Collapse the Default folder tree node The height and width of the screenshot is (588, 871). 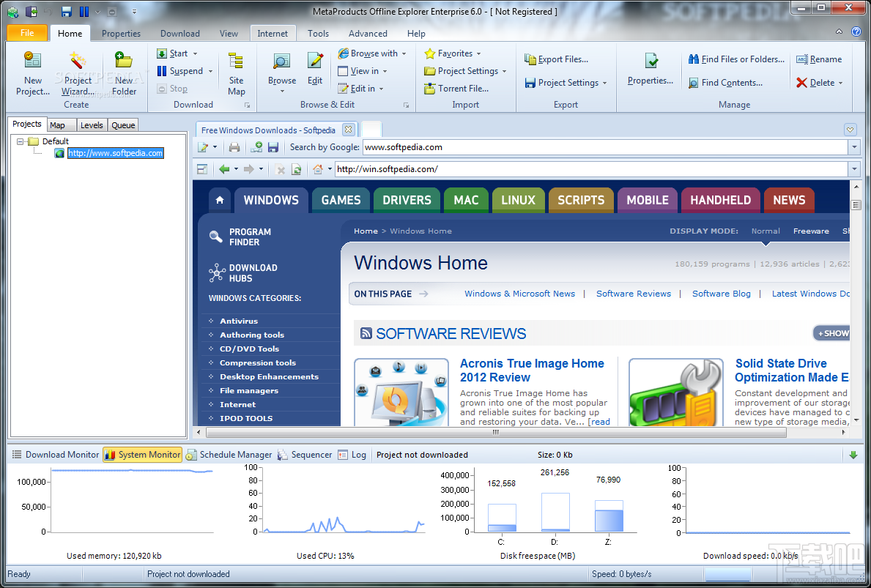(x=20, y=141)
